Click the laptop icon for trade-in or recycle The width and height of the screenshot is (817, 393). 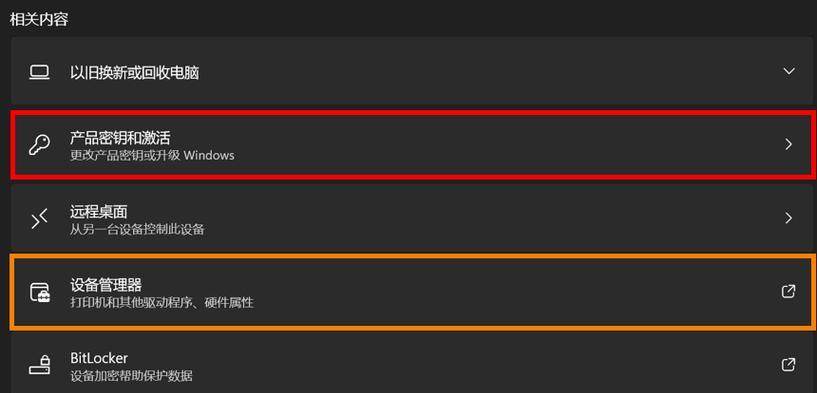click(x=39, y=72)
